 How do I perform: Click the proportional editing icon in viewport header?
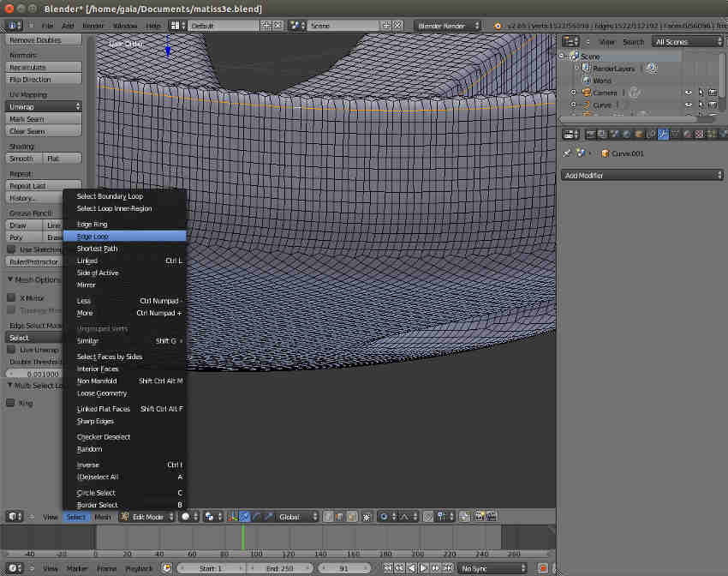click(x=383, y=517)
